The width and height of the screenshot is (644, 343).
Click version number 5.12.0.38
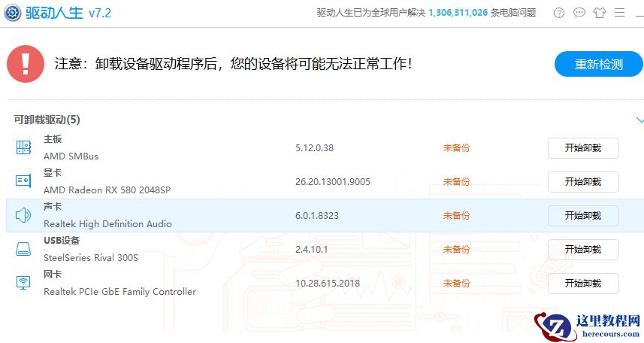[315, 148]
